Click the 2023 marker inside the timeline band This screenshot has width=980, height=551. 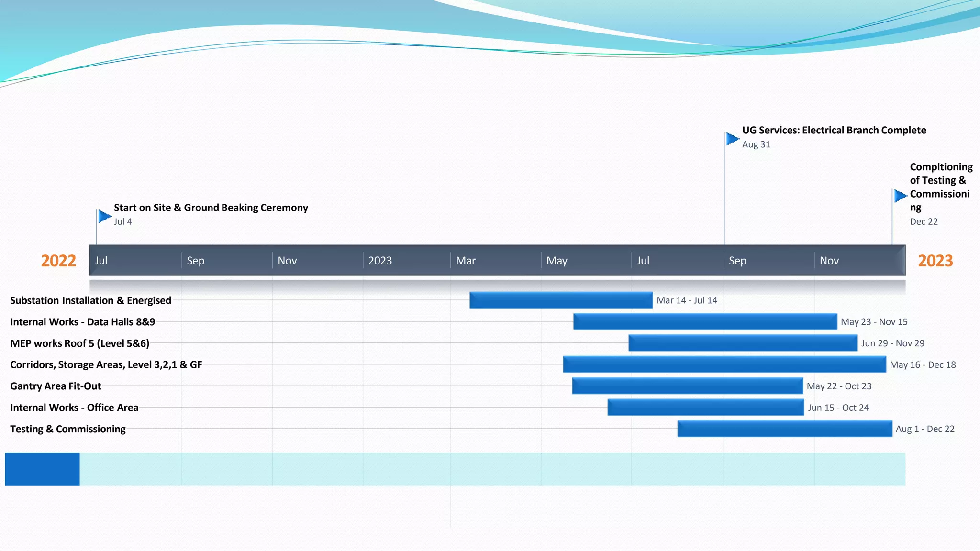(x=380, y=261)
